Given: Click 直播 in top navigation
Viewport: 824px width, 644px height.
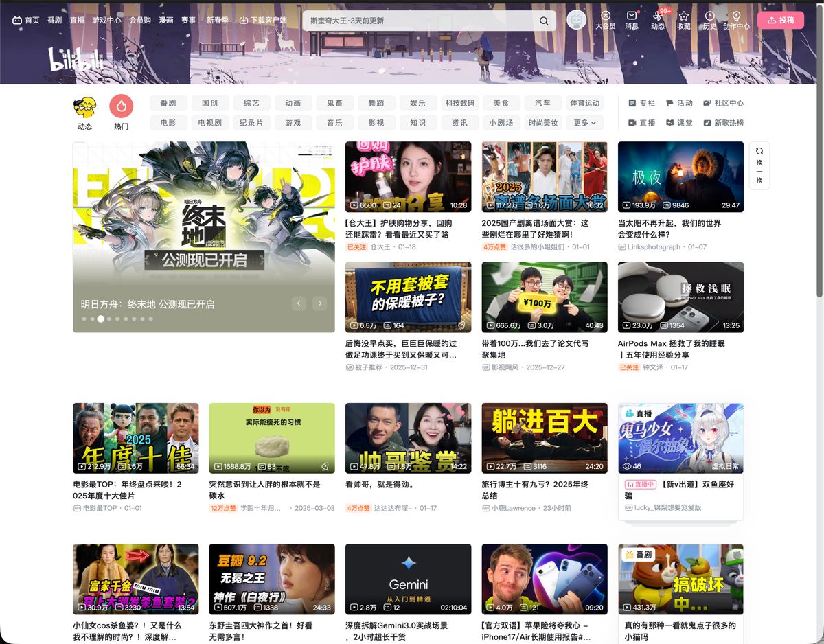Looking at the screenshot, I should [76, 21].
